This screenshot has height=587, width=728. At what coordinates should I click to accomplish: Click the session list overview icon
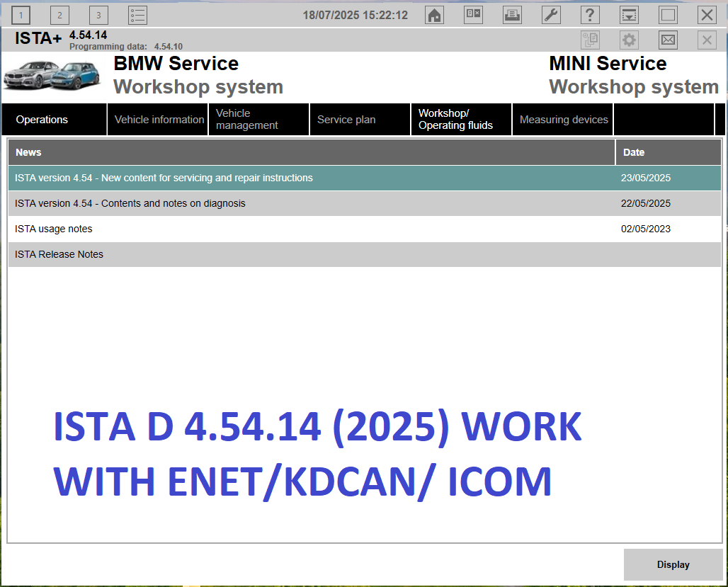tap(137, 15)
